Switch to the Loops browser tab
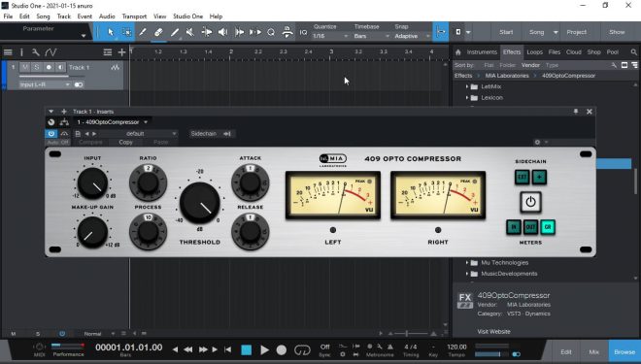This screenshot has height=364, width=641. coord(535,51)
